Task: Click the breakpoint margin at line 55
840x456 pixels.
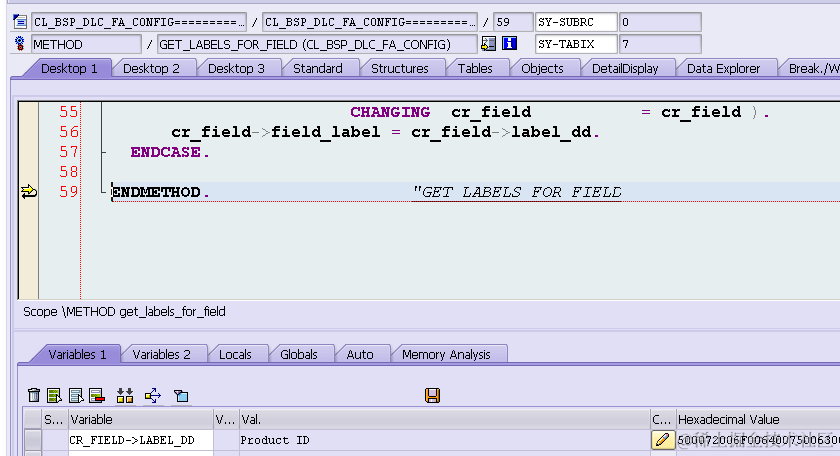Action: pyautogui.click(x=28, y=112)
